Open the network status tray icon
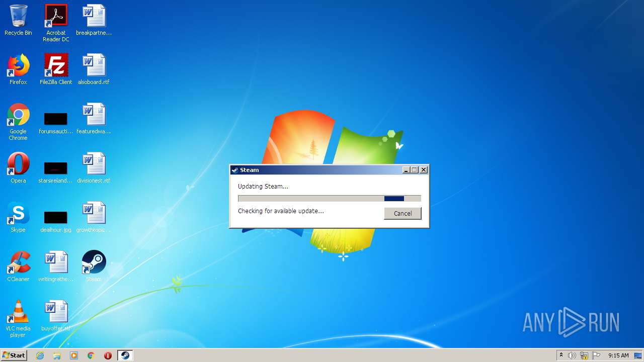Viewport: 644px width, 362px height. tap(584, 355)
